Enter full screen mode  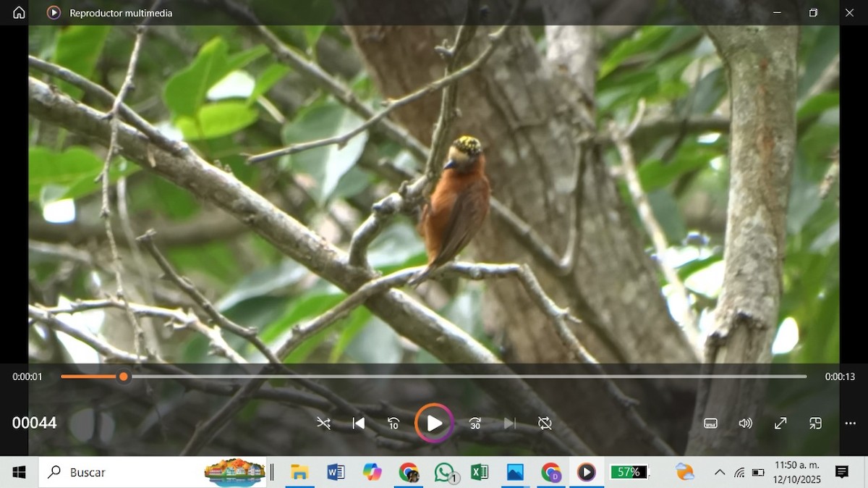click(x=780, y=424)
